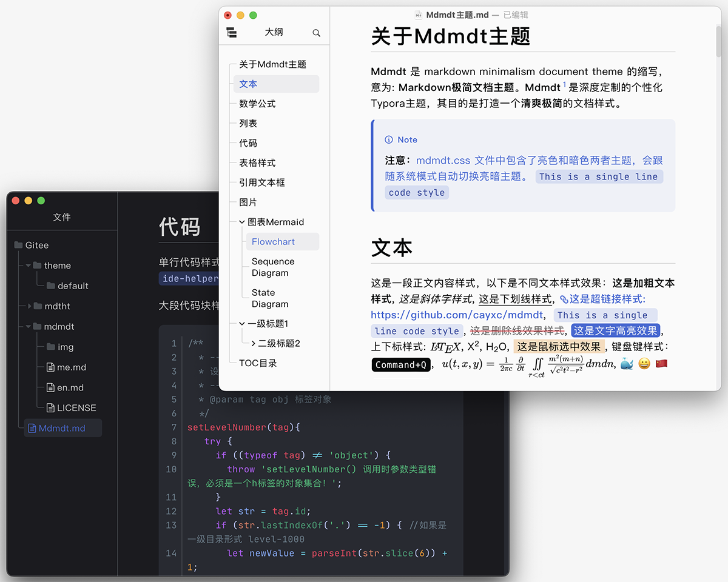
Task: Jump to TOC目录 outline entry
Action: pos(258,363)
